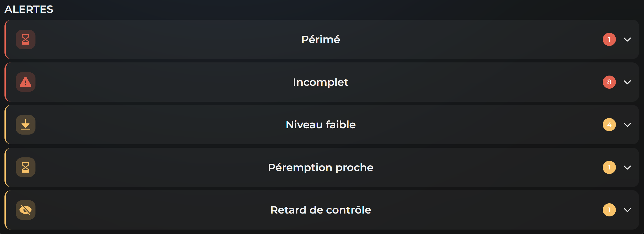Click the warning triangle Incomplet icon
The width and height of the screenshot is (644, 234).
[x=25, y=82]
